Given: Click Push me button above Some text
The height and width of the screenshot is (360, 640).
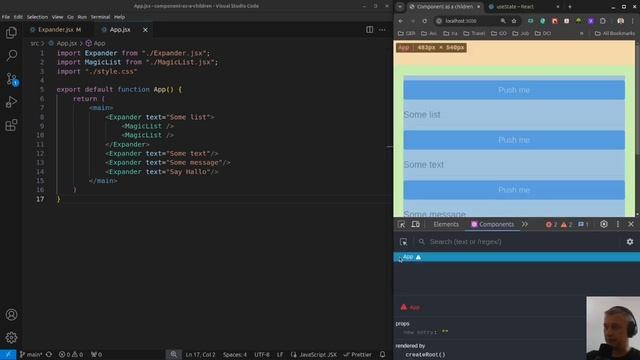Looking at the screenshot, I should [x=514, y=140].
